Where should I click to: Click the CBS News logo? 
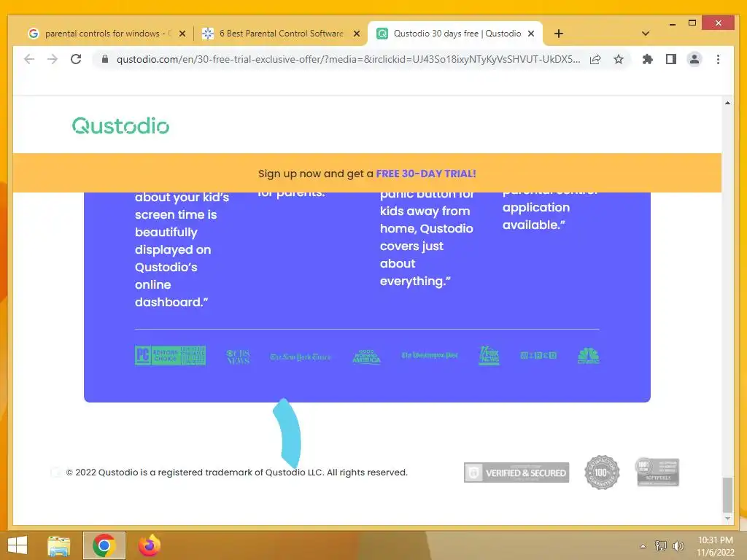coord(238,356)
